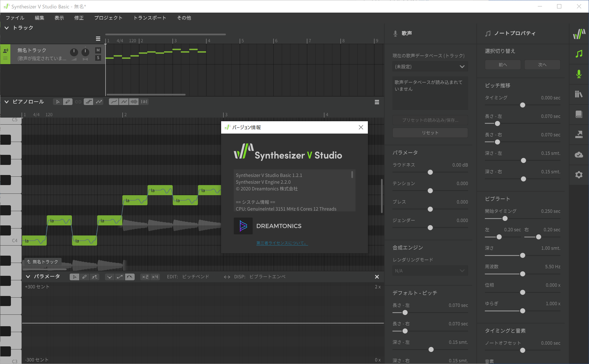Select the pointer tool in piano roll toolbar
This screenshot has width=589, height=364.
point(58,102)
